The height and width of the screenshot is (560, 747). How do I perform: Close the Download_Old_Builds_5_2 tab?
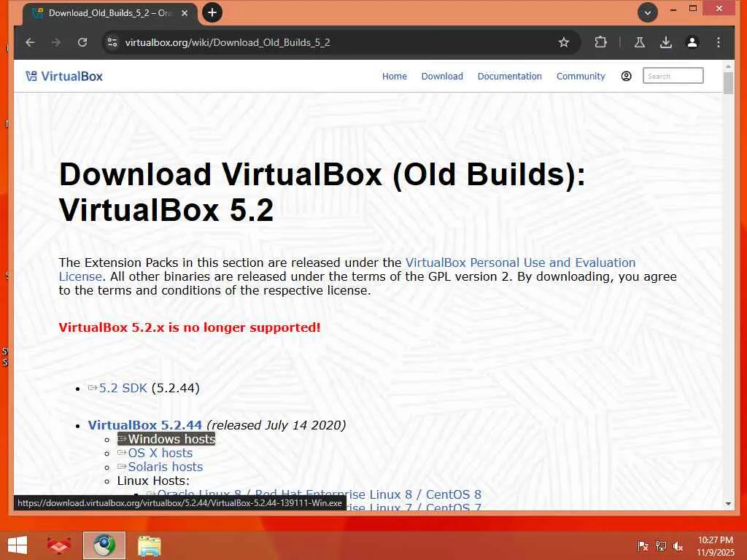[185, 13]
